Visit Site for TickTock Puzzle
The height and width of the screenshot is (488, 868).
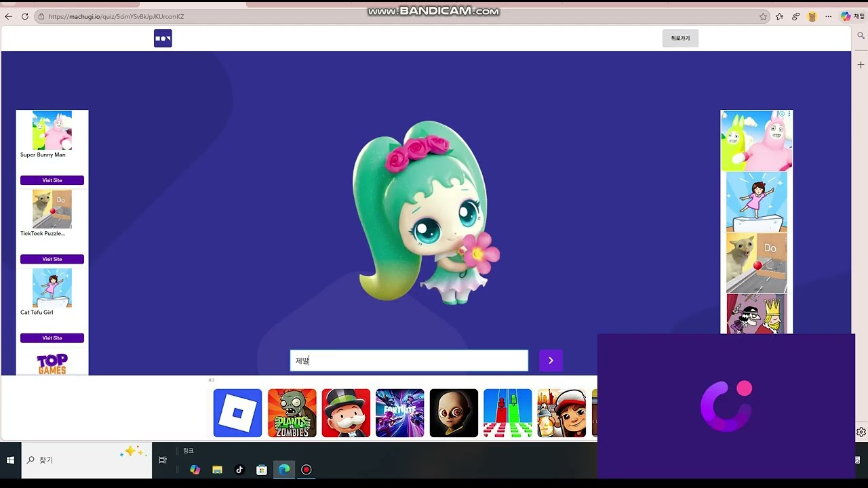tap(52, 259)
